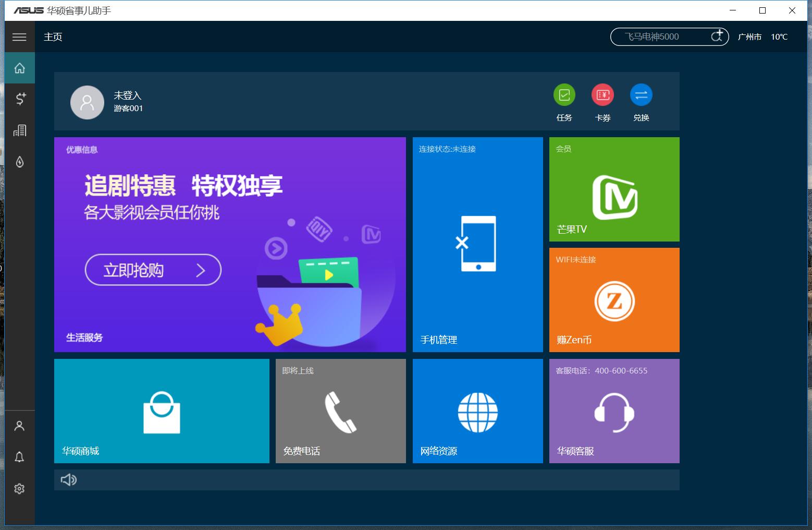Open notifications bell in sidebar
This screenshot has height=530, width=812.
pos(19,457)
